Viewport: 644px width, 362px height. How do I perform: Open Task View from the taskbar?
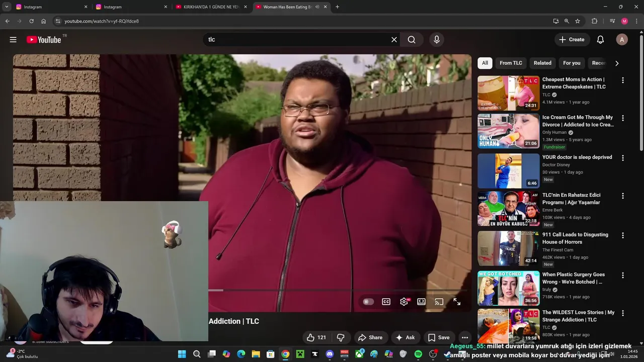pyautogui.click(x=211, y=354)
